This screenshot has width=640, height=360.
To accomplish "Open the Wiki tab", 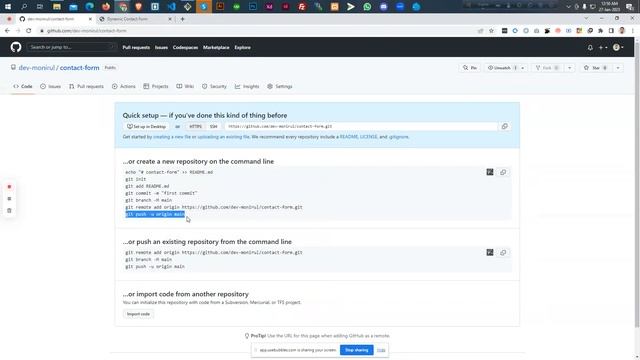I will (185, 87).
